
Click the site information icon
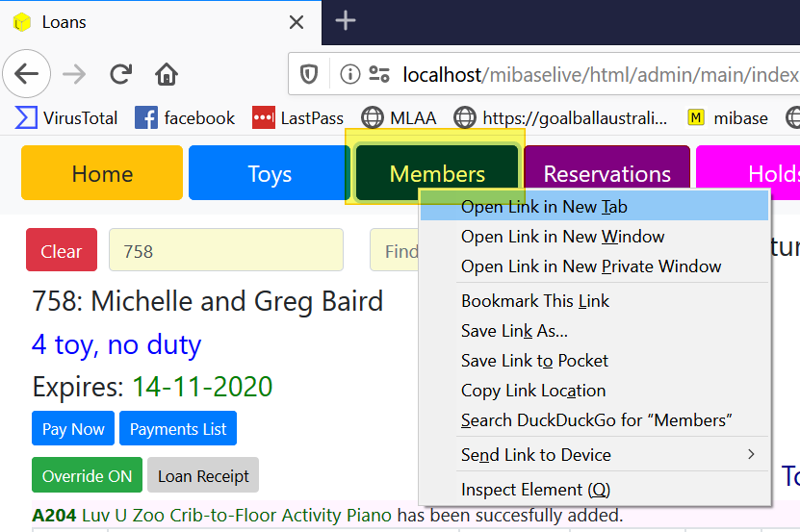coord(350,74)
